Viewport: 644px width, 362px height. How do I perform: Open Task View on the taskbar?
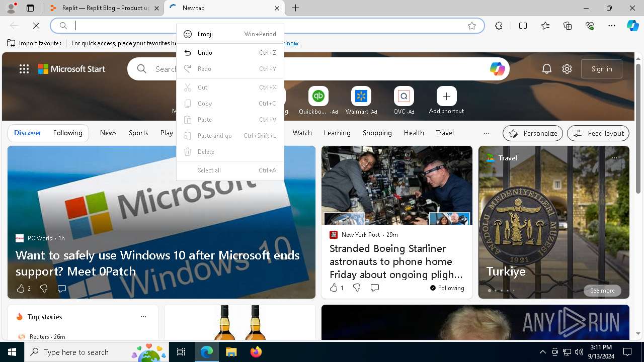pyautogui.click(x=181, y=352)
